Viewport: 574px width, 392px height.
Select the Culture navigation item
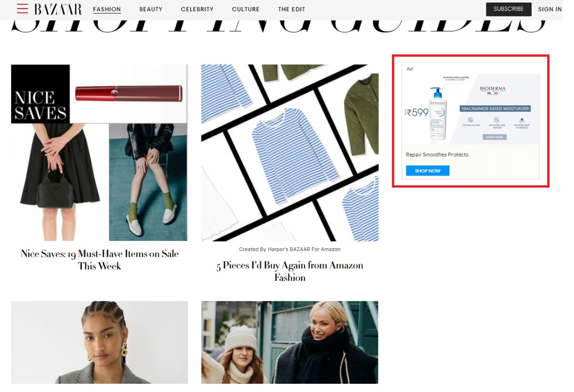tap(246, 9)
